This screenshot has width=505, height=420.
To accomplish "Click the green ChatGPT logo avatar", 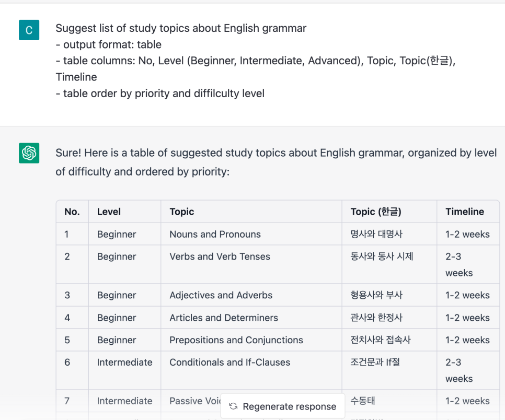I will coord(29,153).
